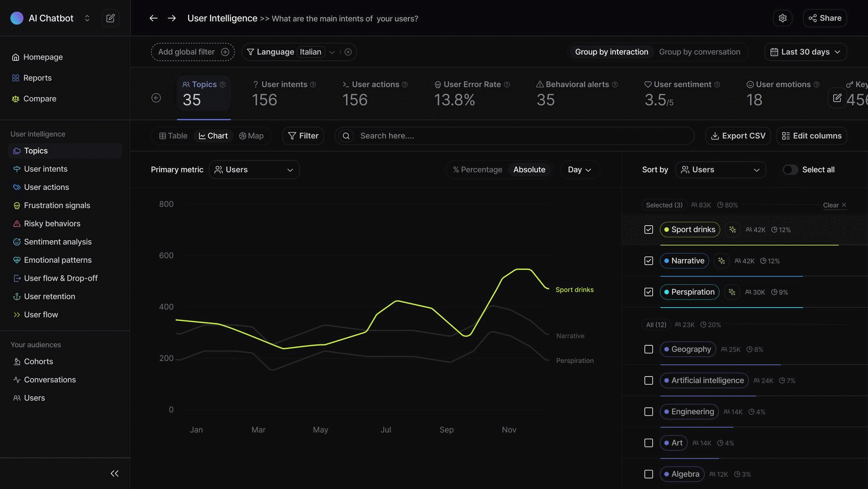Uncheck the Narrative topic checkbox
Screen dimensions: 868x489
coord(648,261)
